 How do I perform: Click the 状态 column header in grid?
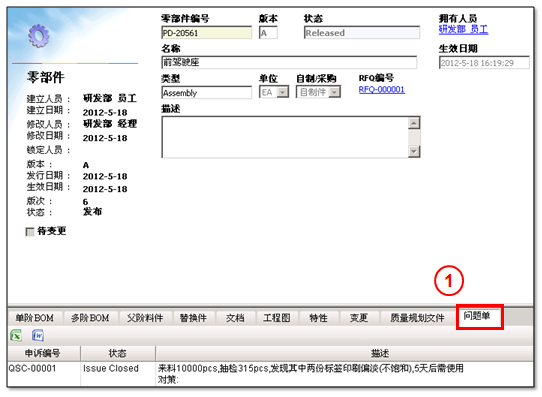coord(118,353)
